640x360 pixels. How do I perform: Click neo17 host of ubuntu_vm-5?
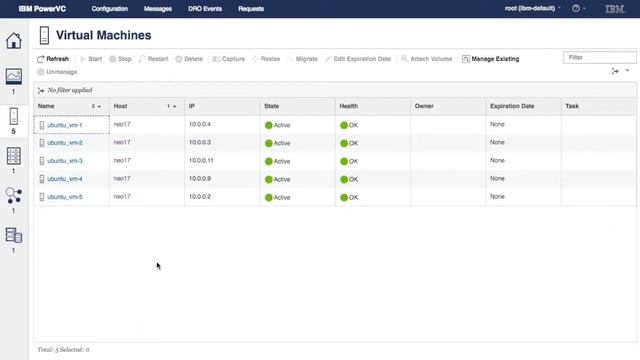[x=122, y=196]
